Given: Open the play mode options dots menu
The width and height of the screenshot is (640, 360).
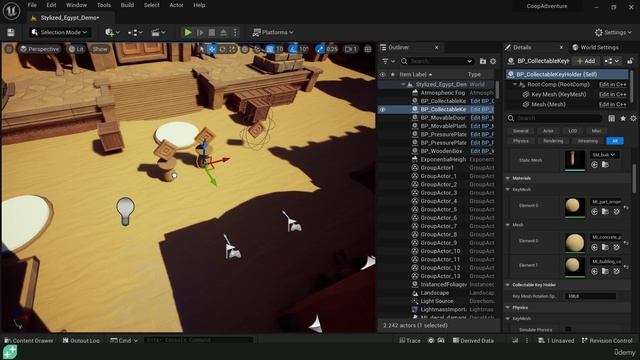Looking at the screenshot, I should (x=235, y=32).
